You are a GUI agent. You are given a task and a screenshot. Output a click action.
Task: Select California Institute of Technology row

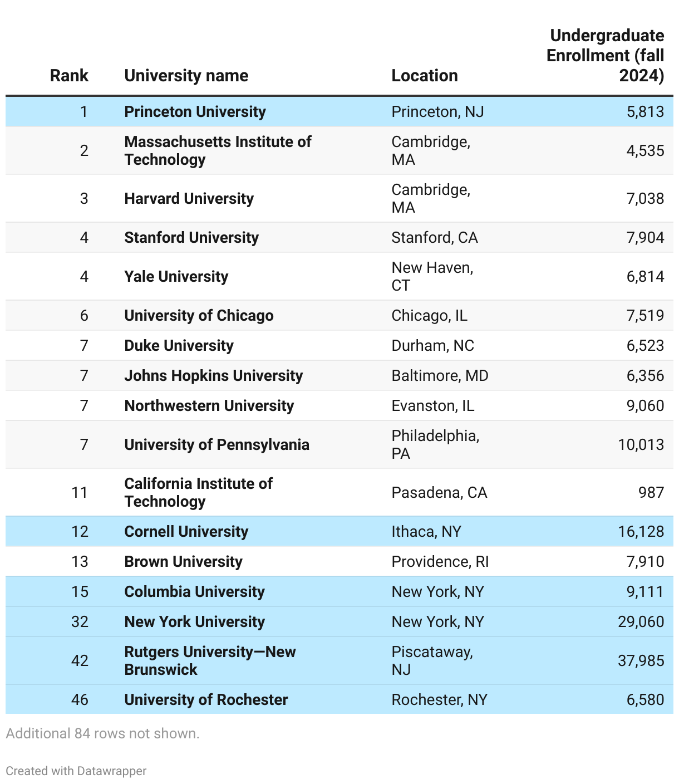[339, 492]
